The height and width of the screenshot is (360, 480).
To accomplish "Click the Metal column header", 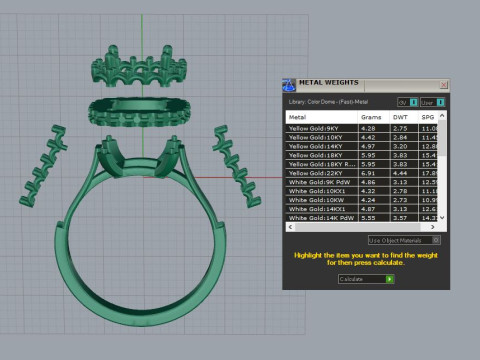I will point(322,117).
